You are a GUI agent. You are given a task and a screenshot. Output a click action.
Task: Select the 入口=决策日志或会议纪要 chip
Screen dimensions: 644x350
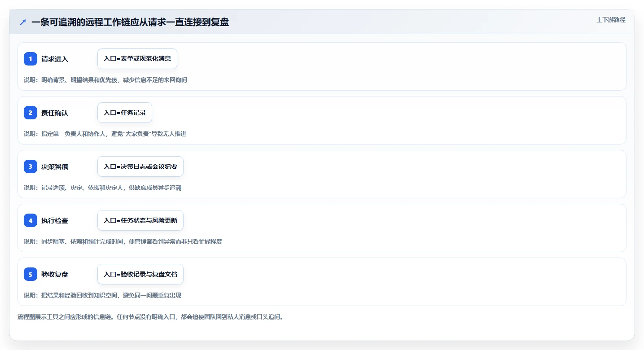pyautogui.click(x=140, y=166)
